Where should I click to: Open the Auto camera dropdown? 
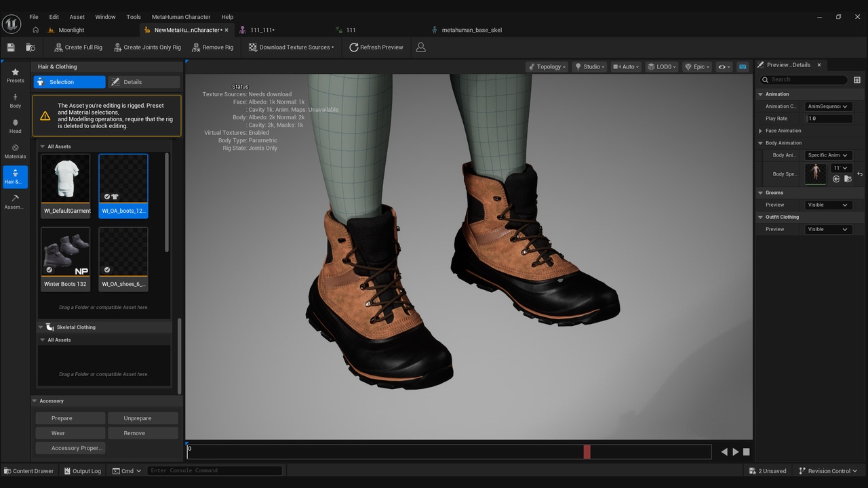(x=626, y=66)
